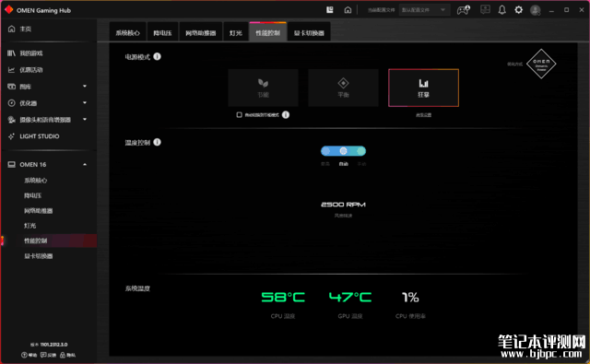Viewport: 590px width, 364px height.
Task: Open the configuration profile dropdown
Action: pyautogui.click(x=424, y=10)
